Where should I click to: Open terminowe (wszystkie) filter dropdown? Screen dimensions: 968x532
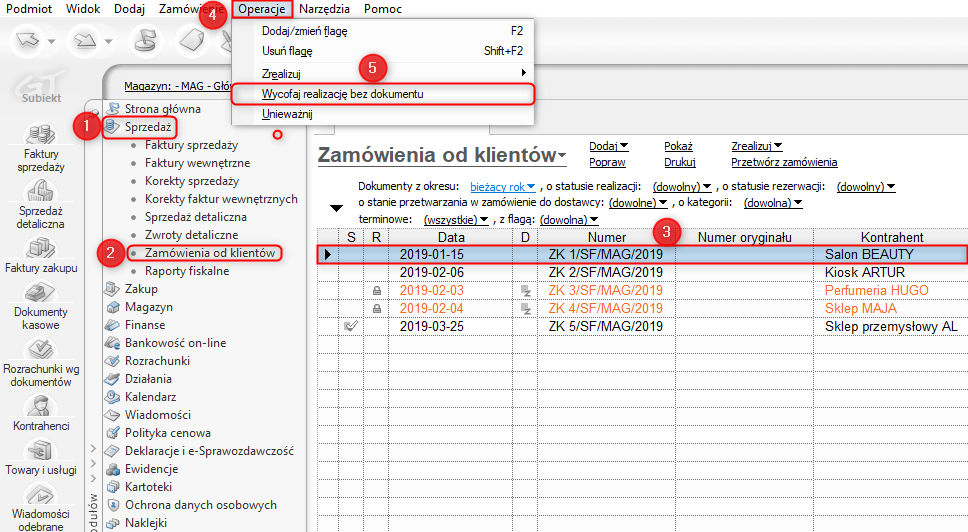(x=456, y=219)
